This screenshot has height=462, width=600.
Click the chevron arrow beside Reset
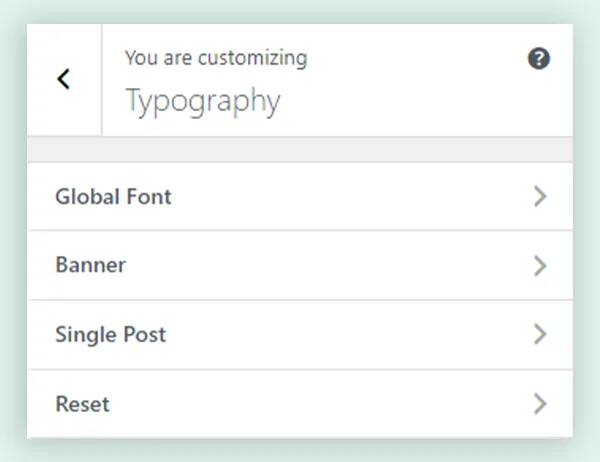540,404
